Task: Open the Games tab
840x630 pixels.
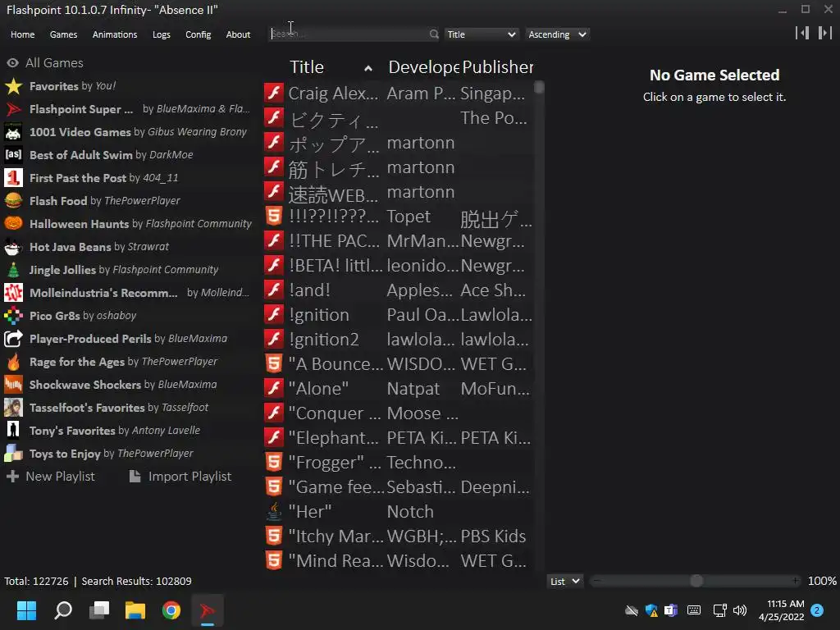Action: click(x=63, y=34)
